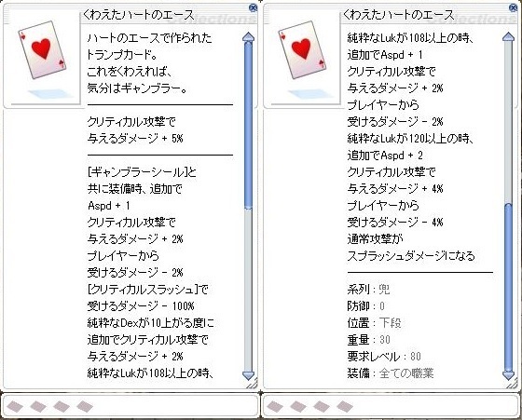Screen dimensions: 522x420
Task: Click the line 受けるダメージ - 100%
Action: [x=141, y=306]
